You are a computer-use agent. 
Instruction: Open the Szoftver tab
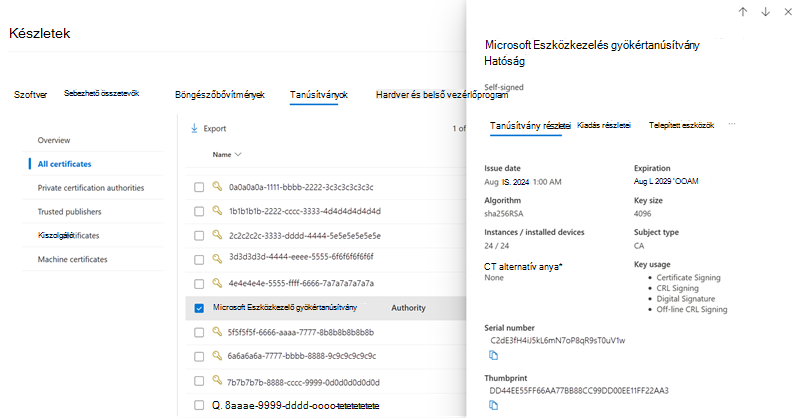[31, 95]
